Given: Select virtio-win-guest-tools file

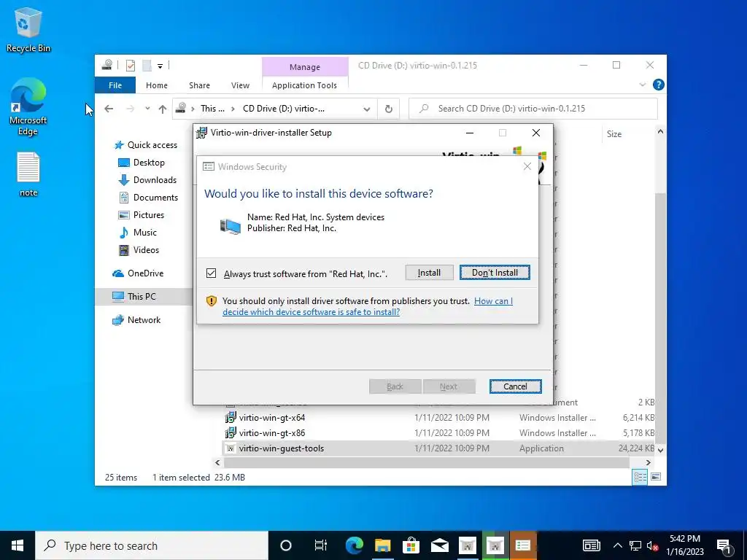Looking at the screenshot, I should [281, 448].
